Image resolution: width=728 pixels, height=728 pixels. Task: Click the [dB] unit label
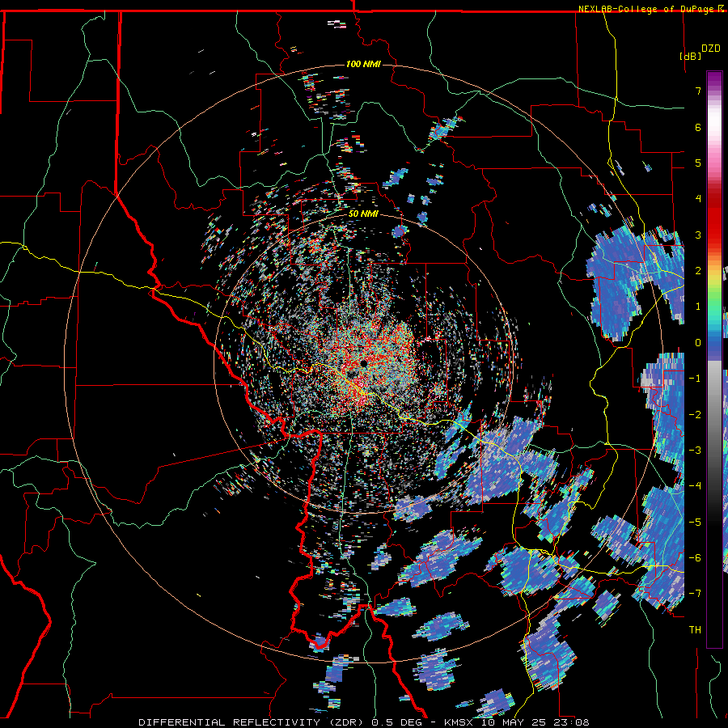[690, 56]
